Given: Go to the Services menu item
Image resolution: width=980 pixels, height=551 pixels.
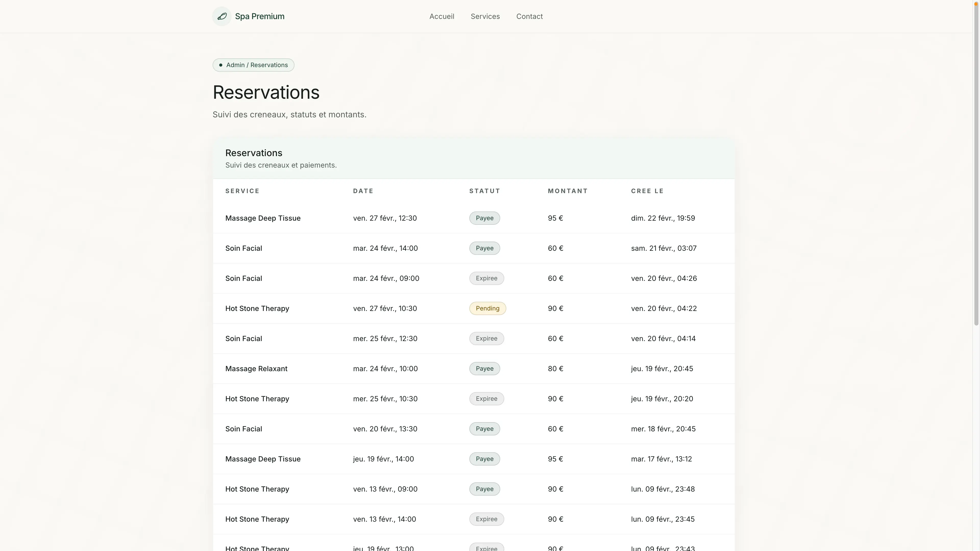Looking at the screenshot, I should (x=485, y=16).
